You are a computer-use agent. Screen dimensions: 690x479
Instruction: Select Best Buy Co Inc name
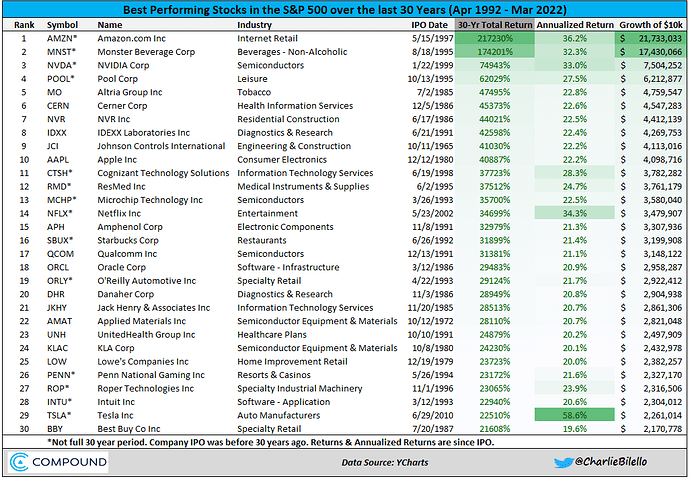tap(129, 429)
